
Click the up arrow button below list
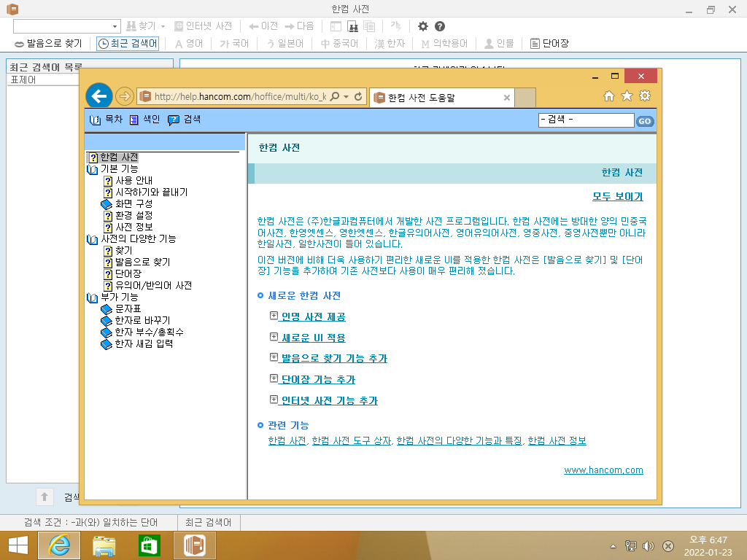coord(44,497)
